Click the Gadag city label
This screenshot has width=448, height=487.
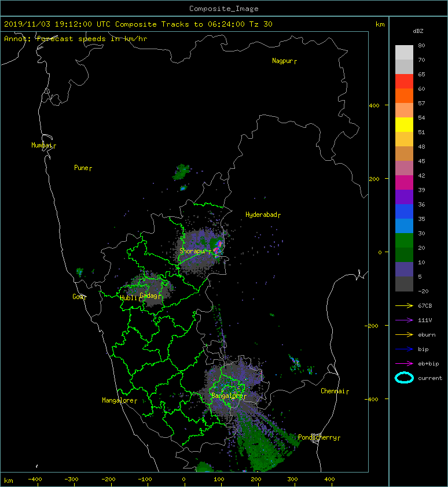click(x=149, y=296)
